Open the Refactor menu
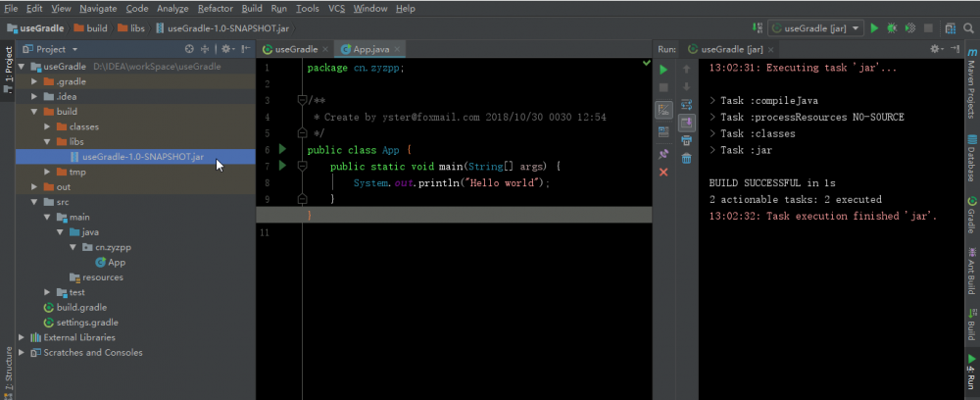This screenshot has height=400, width=980. pos(215,9)
